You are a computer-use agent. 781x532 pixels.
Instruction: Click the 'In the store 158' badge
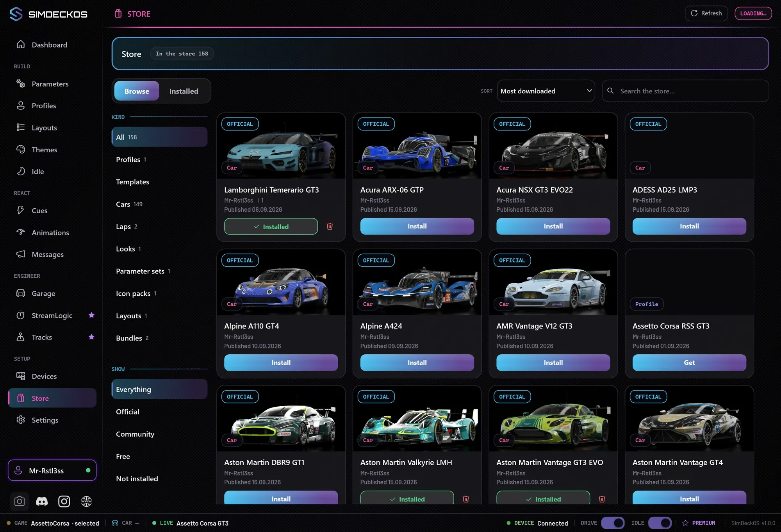click(x=182, y=54)
